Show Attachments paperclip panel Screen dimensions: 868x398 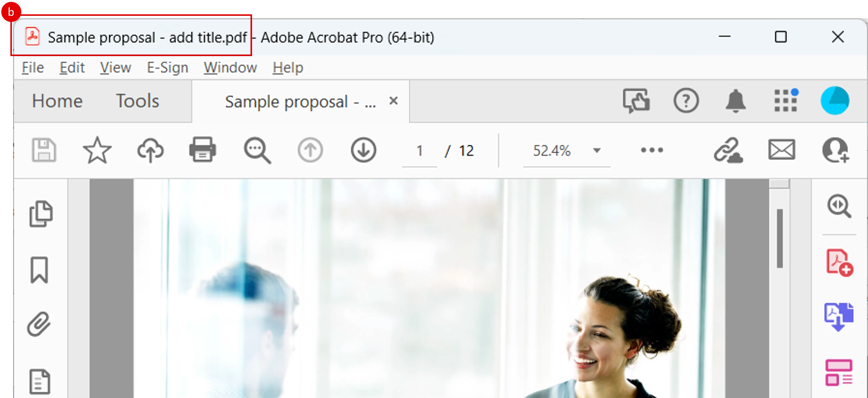coord(39,324)
